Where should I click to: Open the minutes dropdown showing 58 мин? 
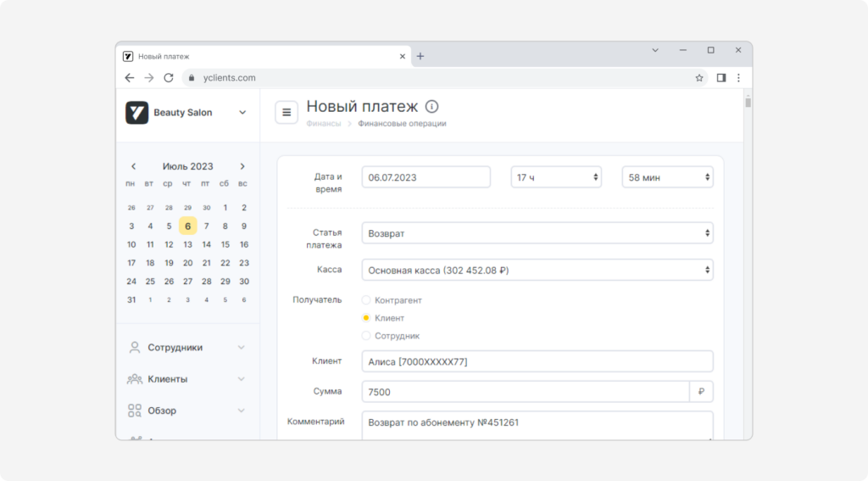pos(668,177)
